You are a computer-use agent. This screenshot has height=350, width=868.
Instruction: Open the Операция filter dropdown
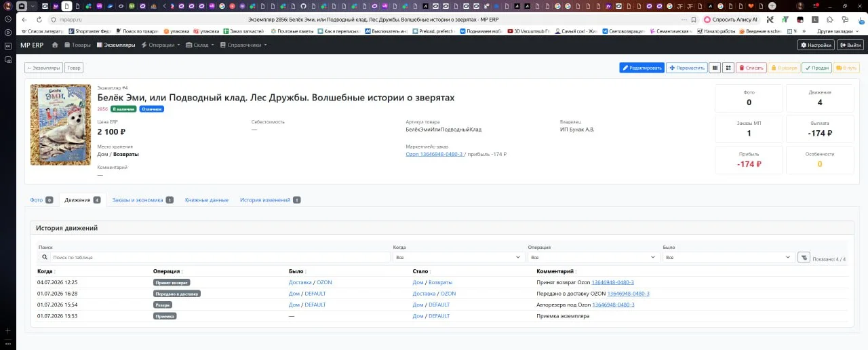click(593, 258)
